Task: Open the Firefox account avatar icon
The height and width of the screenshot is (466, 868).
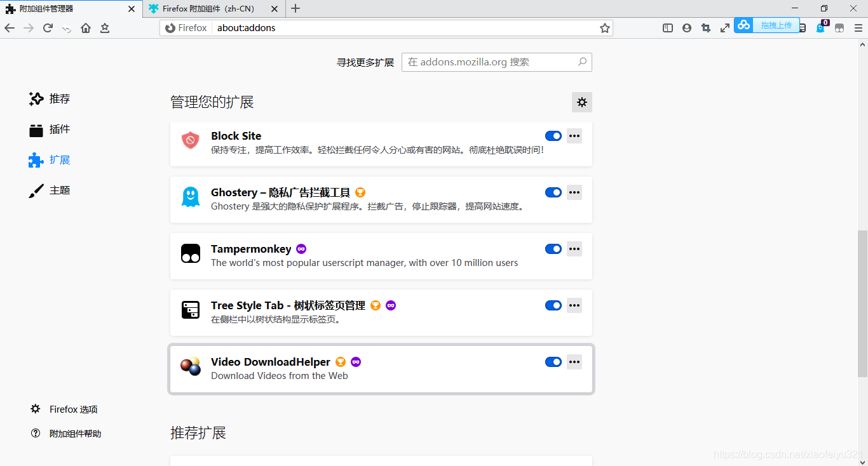Action: point(687,28)
